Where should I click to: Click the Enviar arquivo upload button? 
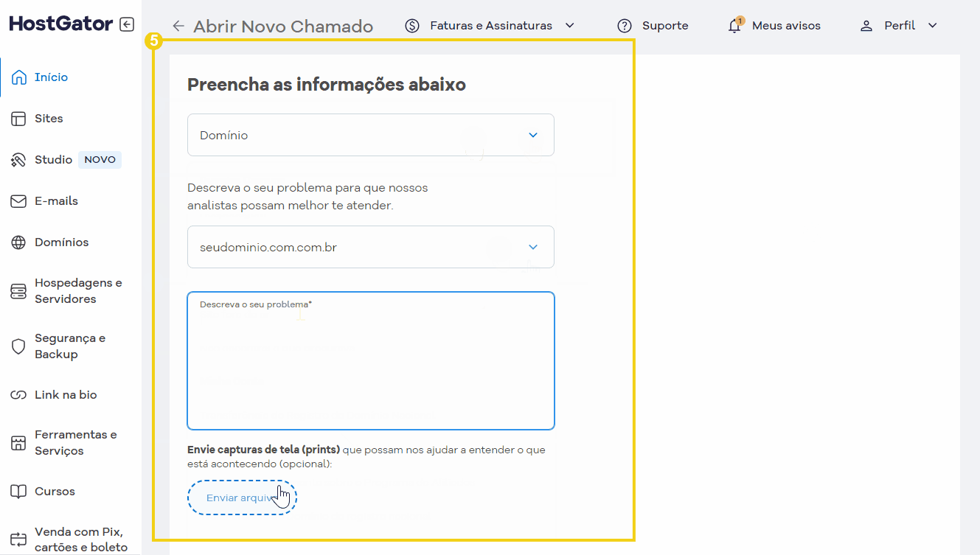pyautogui.click(x=242, y=498)
